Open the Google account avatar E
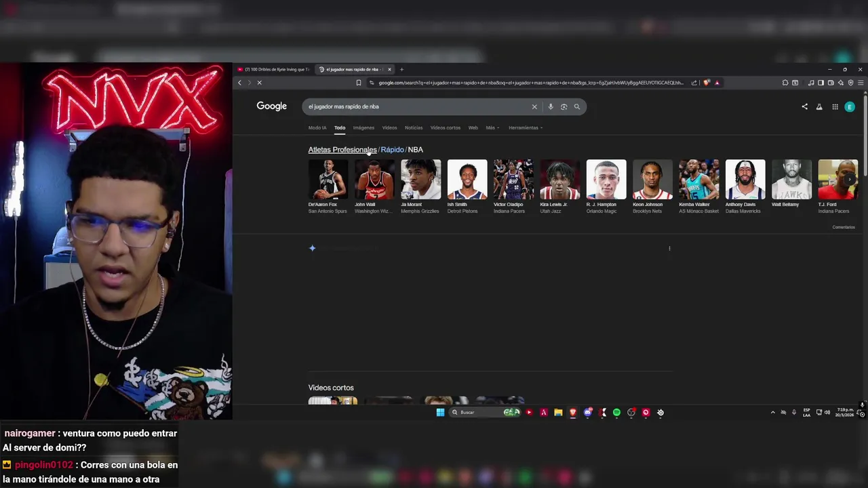This screenshot has width=868, height=488. coord(850,106)
